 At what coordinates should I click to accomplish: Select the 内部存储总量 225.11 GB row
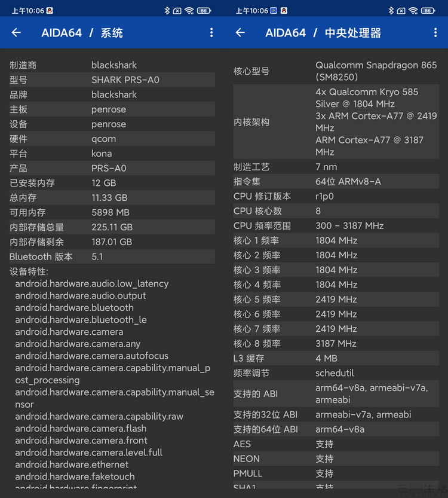(112, 227)
